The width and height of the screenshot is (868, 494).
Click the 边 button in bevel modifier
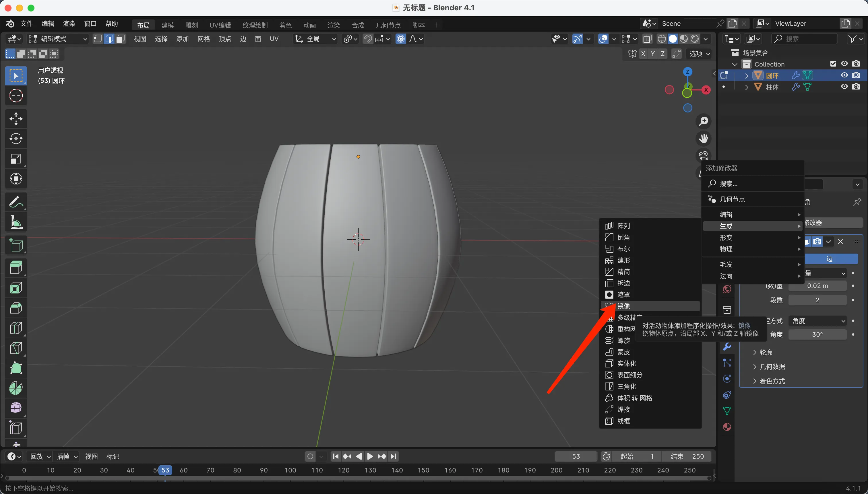829,259
